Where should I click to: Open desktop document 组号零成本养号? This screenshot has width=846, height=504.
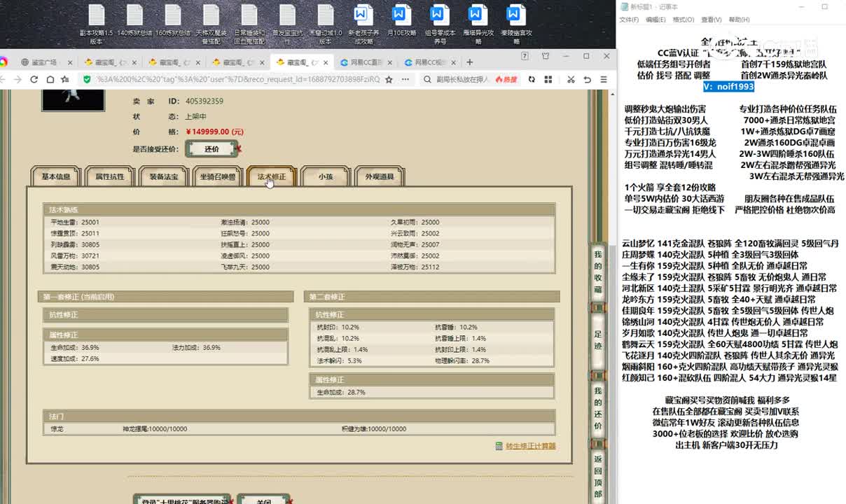[440, 24]
